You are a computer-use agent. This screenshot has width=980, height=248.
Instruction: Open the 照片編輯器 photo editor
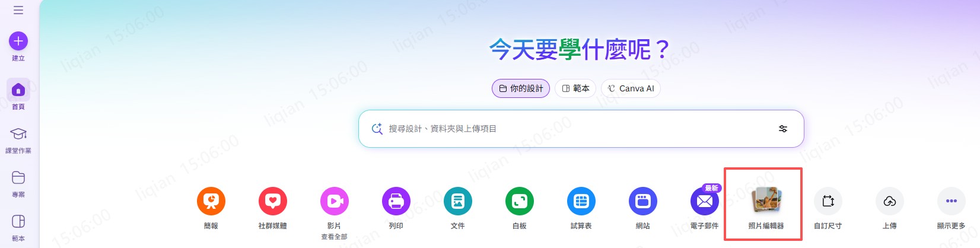coord(766,201)
